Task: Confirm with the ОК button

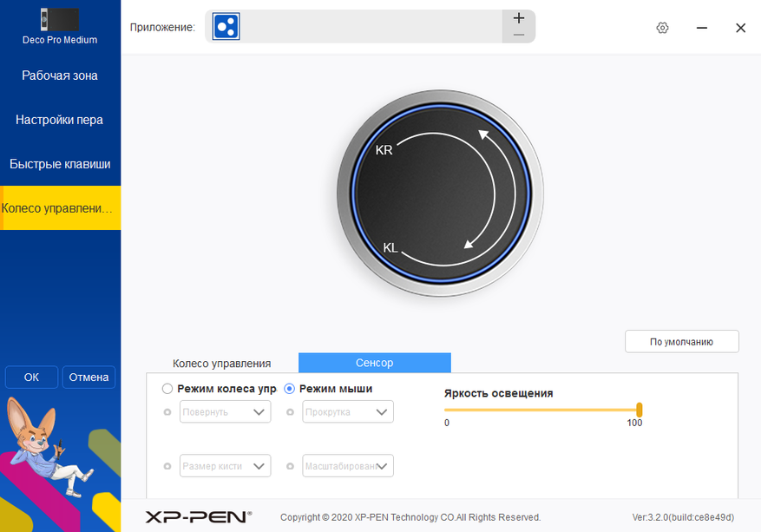Action: click(31, 378)
